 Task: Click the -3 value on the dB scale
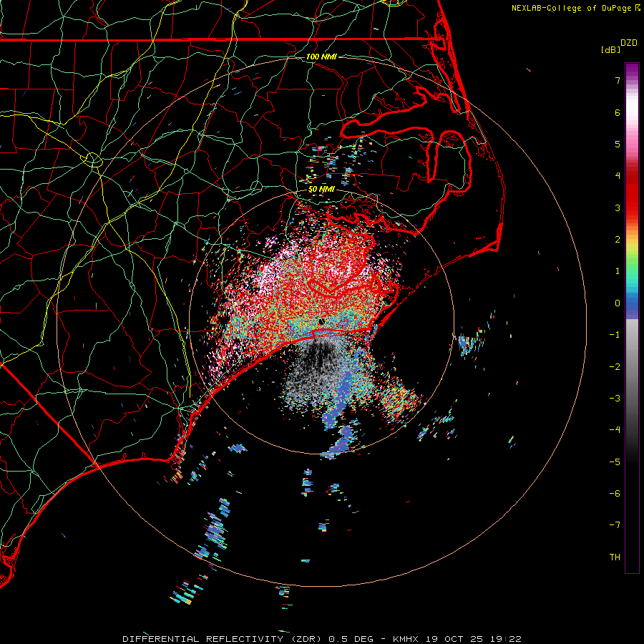point(615,399)
